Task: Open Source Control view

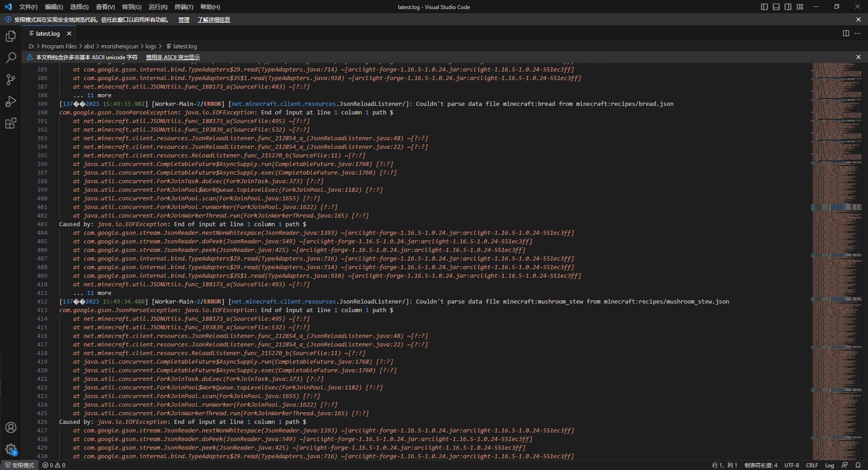Action: pos(11,80)
